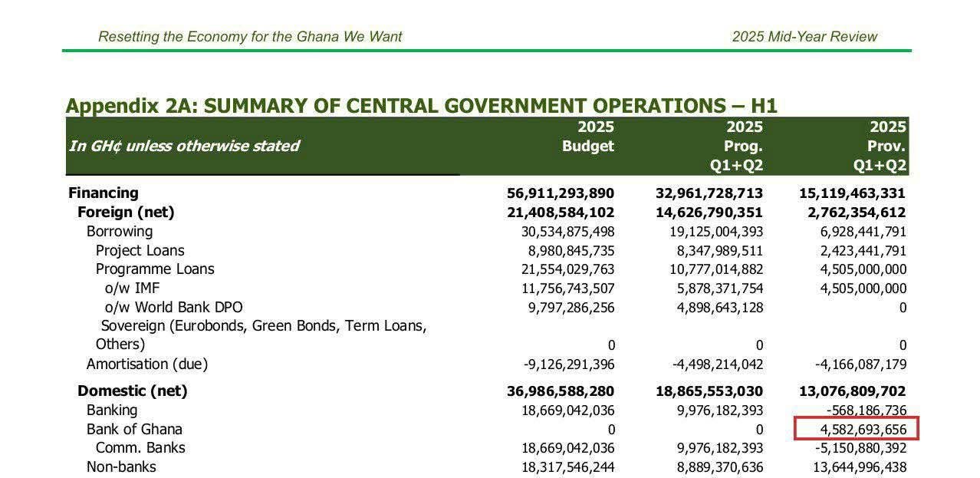
Task: Click the "Project Loans" row label
Action: click(x=140, y=250)
